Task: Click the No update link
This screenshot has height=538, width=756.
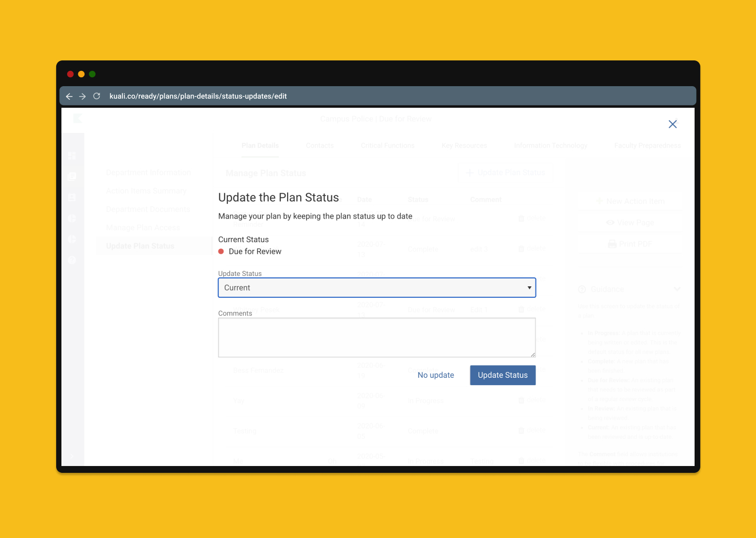Action: 436,375
